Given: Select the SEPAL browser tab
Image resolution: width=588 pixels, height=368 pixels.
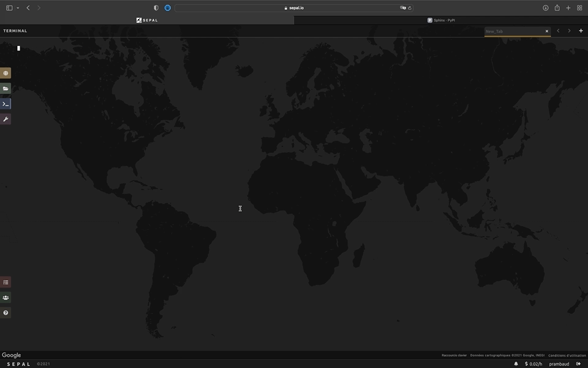Looking at the screenshot, I should click(x=147, y=20).
